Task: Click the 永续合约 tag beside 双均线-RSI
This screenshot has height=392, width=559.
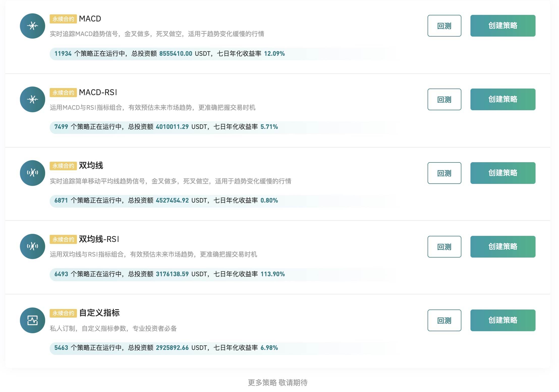Action: coord(63,239)
